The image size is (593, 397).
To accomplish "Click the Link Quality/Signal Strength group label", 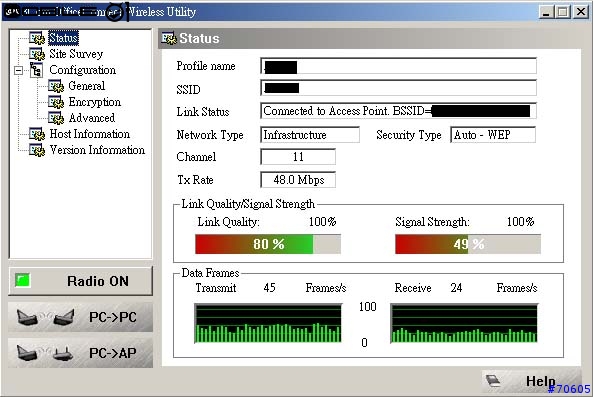I will coord(248,204).
